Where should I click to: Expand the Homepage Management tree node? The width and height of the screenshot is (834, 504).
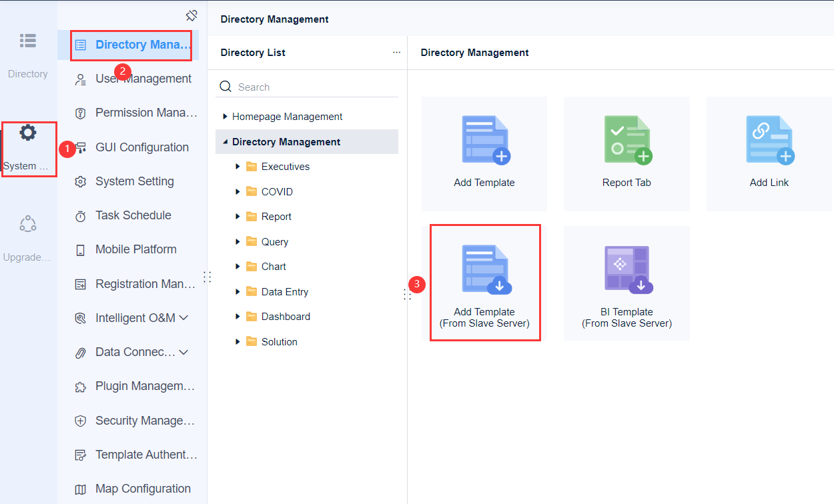[226, 116]
